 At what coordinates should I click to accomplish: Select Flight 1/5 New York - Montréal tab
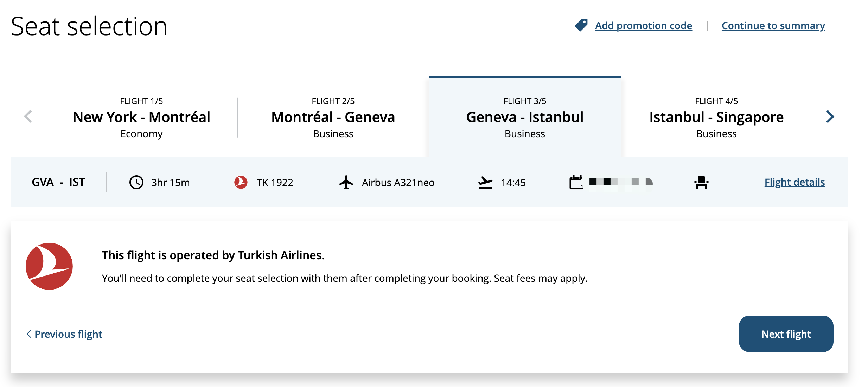click(141, 118)
